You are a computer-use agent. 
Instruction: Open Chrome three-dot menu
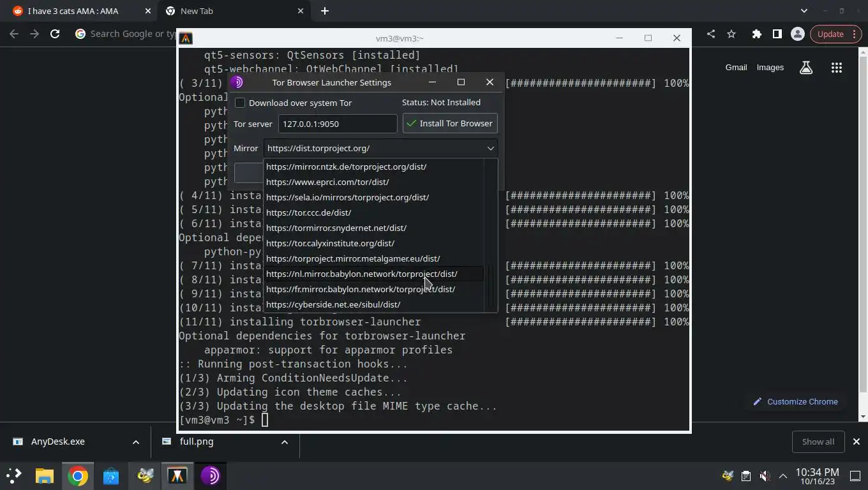[855, 34]
